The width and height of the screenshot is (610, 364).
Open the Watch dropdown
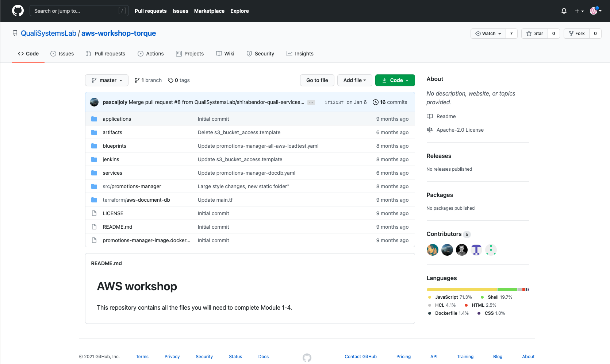(488, 34)
